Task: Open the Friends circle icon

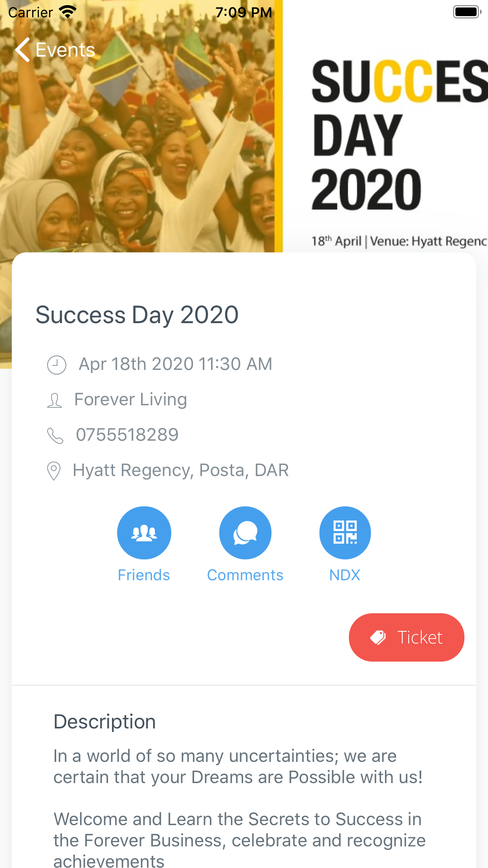Action: click(144, 533)
